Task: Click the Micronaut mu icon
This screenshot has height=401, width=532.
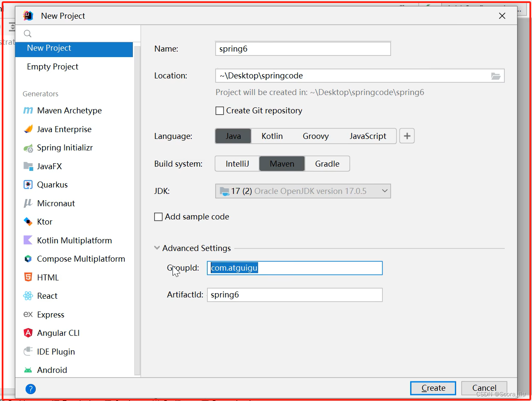Action: click(x=28, y=203)
